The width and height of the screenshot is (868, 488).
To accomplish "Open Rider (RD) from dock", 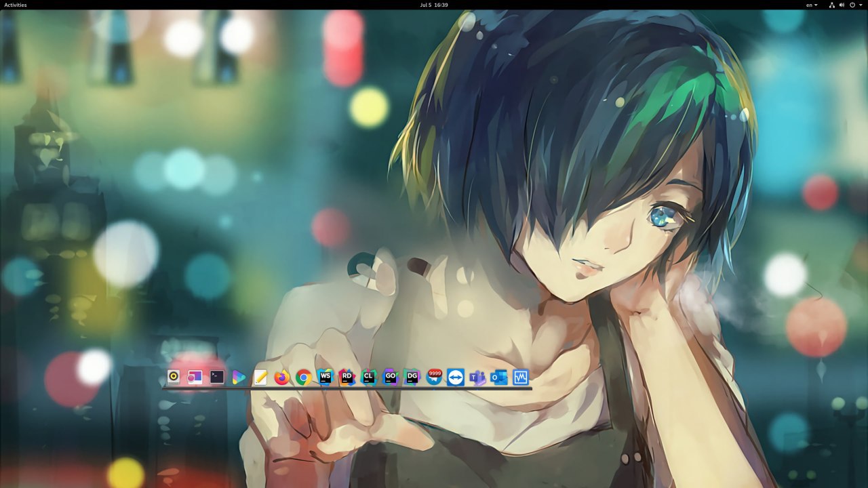I will pyautogui.click(x=347, y=377).
